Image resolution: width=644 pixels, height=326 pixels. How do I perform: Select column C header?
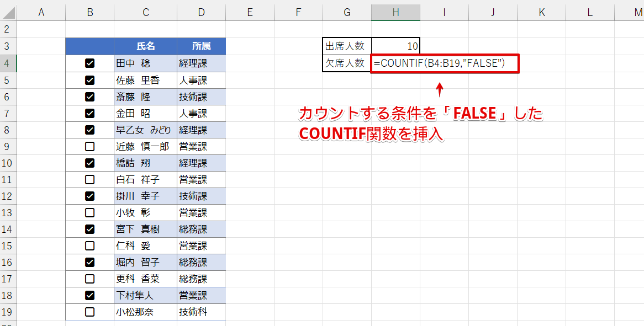146,13
